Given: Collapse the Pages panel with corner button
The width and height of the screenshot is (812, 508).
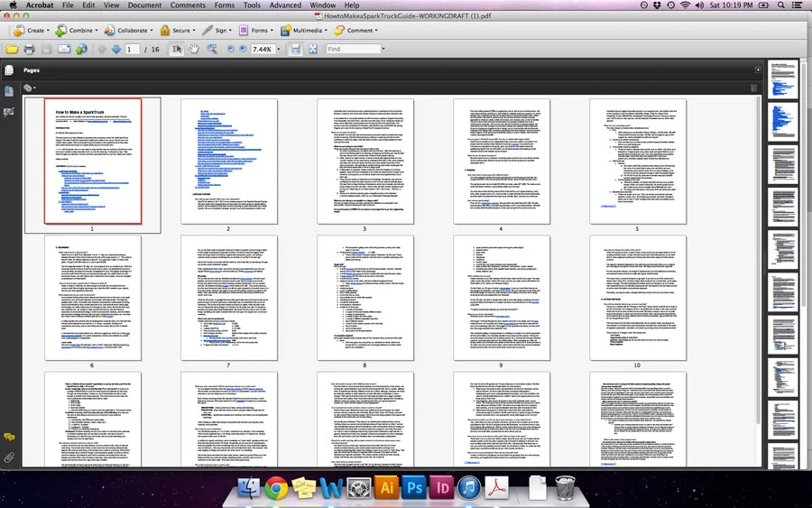Looking at the screenshot, I should tap(758, 69).
